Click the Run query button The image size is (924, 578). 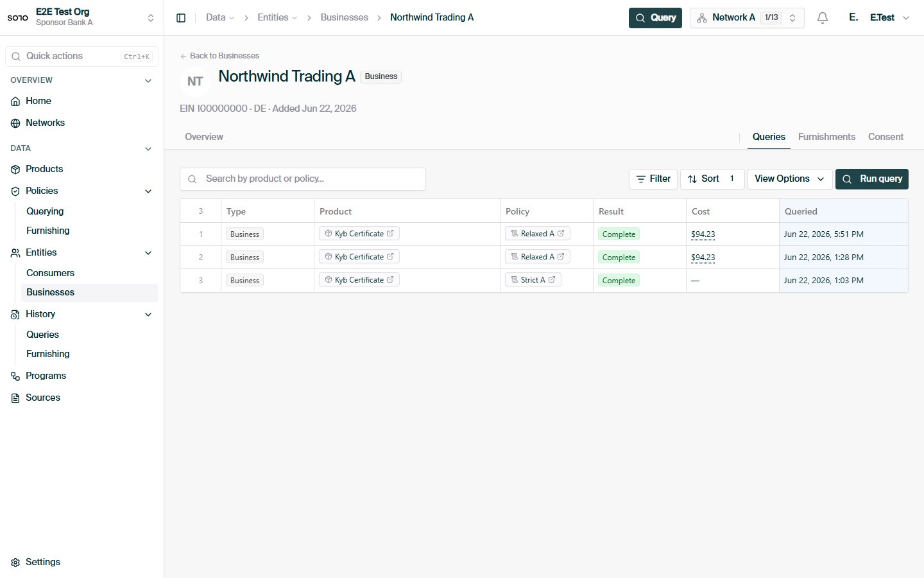click(x=872, y=179)
